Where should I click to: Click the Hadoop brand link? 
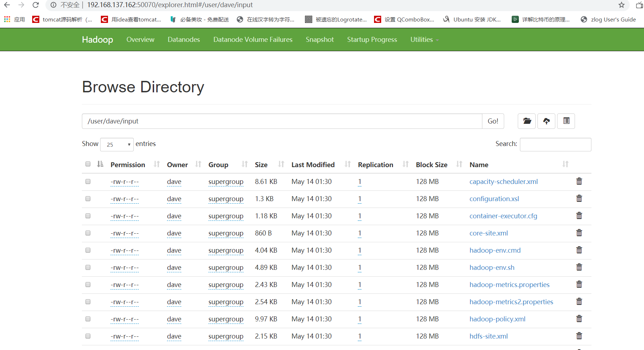[97, 39]
